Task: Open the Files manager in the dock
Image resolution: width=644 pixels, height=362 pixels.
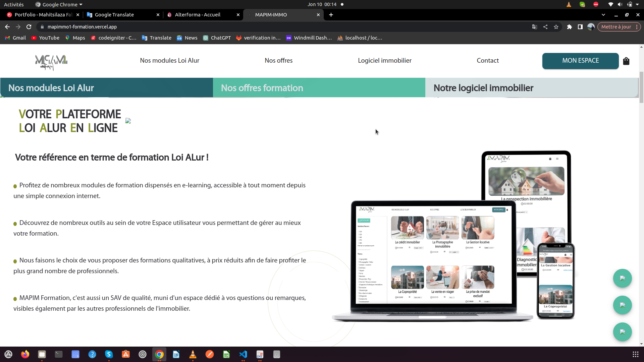Action: click(42, 354)
